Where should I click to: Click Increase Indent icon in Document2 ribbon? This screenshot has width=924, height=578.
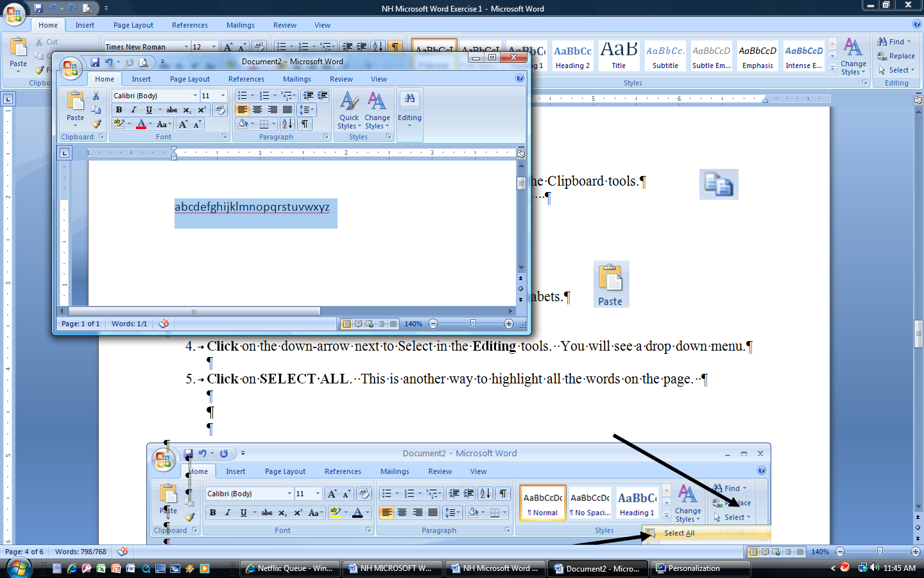tap(322, 96)
